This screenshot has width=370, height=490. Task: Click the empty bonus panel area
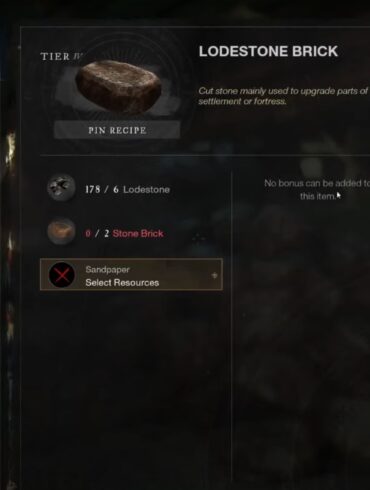coord(302,333)
